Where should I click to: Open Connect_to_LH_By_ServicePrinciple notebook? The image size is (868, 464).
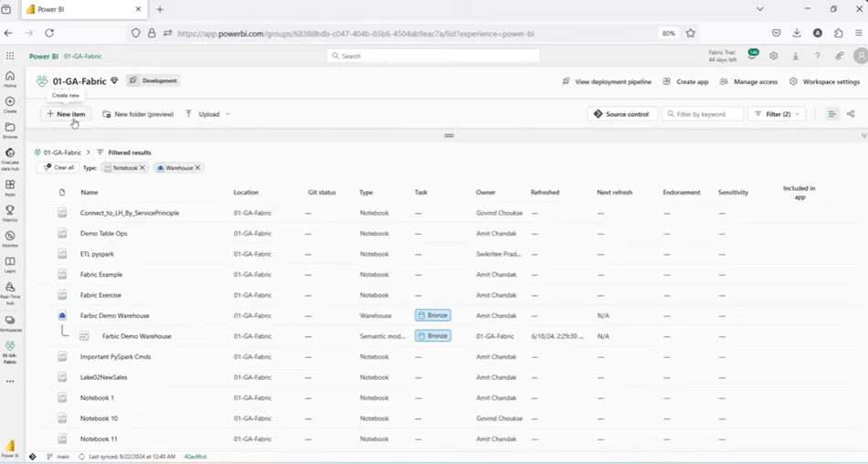point(130,213)
